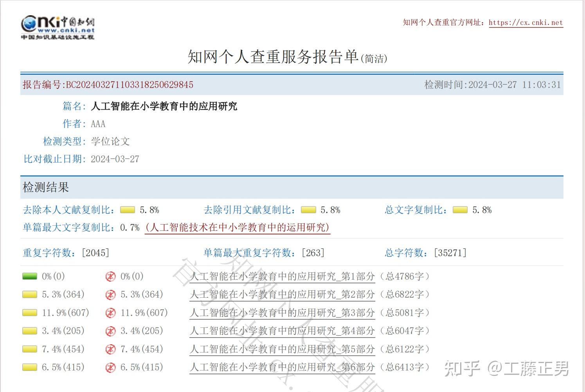Open the https://cx.cnki.net link

[x=526, y=23]
